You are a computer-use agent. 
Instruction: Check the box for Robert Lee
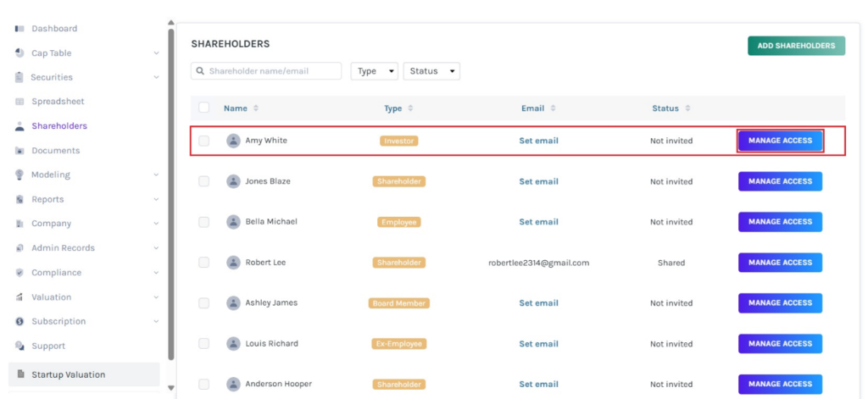(203, 263)
